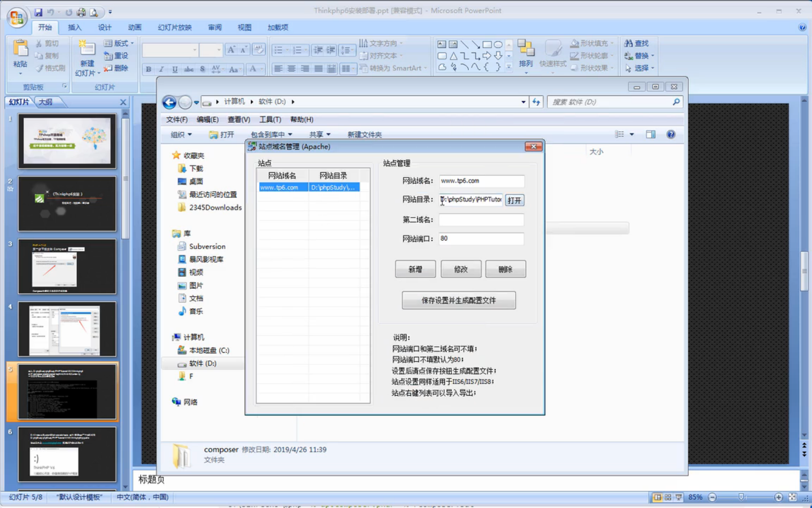The width and height of the screenshot is (812, 508).
Task: Switch to slide sorter view icon
Action: pyautogui.click(x=668, y=497)
